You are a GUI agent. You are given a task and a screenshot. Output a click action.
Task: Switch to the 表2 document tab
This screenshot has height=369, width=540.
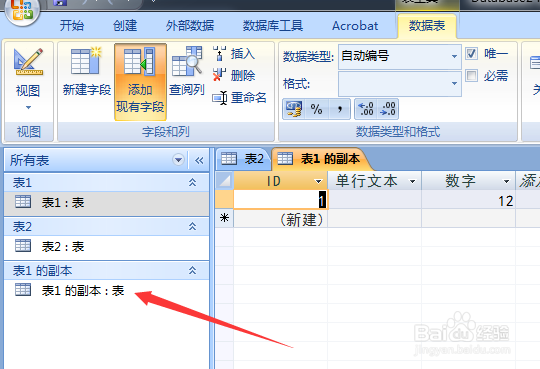(x=243, y=159)
